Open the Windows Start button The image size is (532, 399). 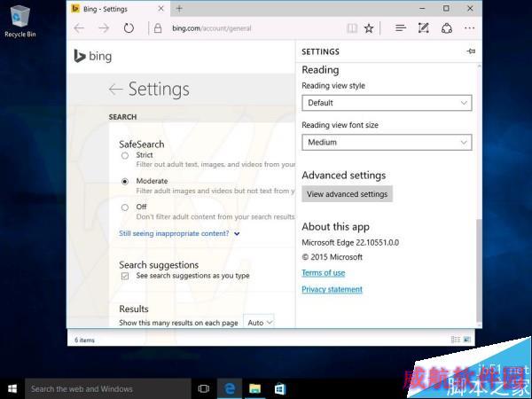tap(12, 389)
